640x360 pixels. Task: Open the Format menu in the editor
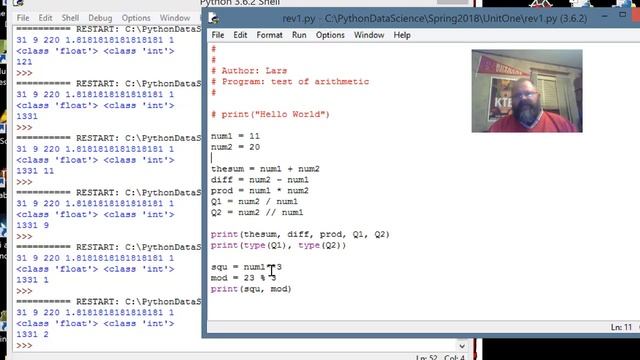[269, 35]
